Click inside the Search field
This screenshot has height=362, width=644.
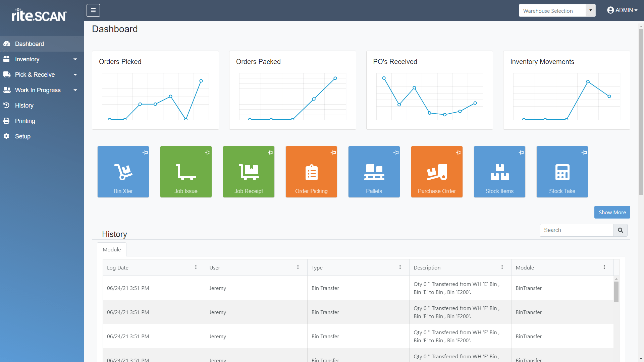click(576, 230)
